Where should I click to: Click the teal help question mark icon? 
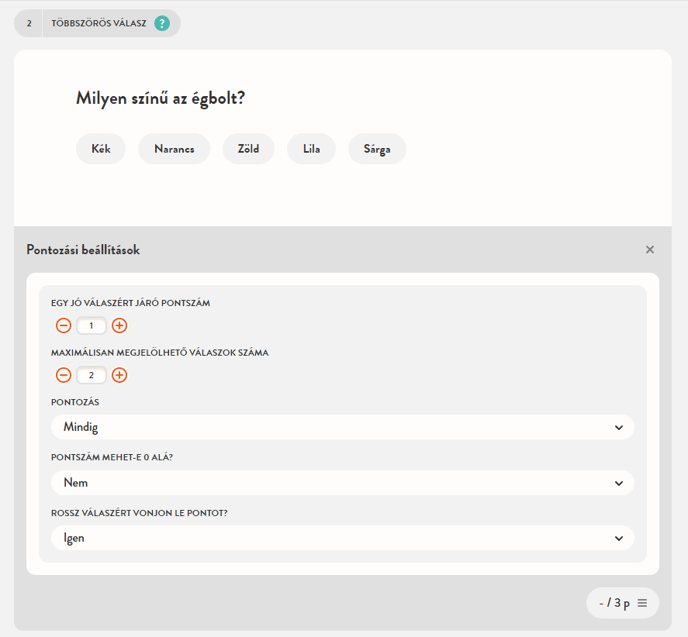(x=162, y=23)
